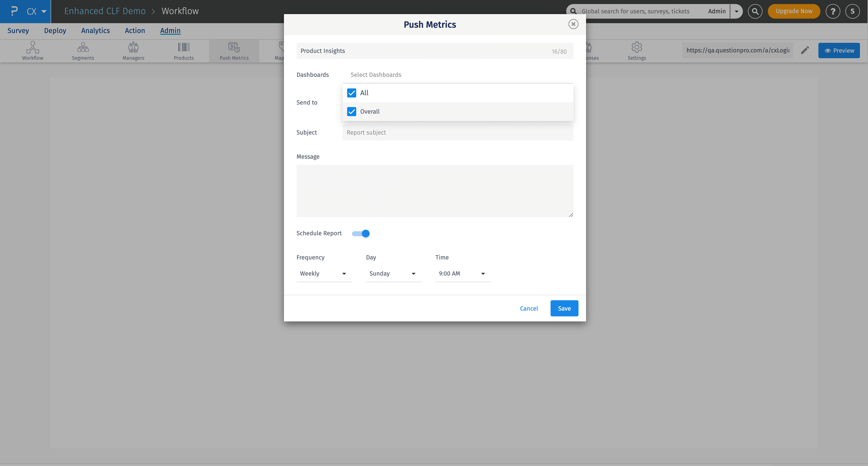Select the Workflow icon in the admin toolbar
868x466 pixels.
tap(32, 51)
